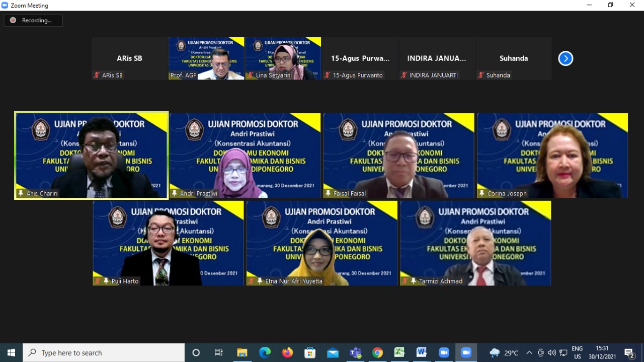Select Lina Setyarini's video thumbnail

pyautogui.click(x=283, y=58)
